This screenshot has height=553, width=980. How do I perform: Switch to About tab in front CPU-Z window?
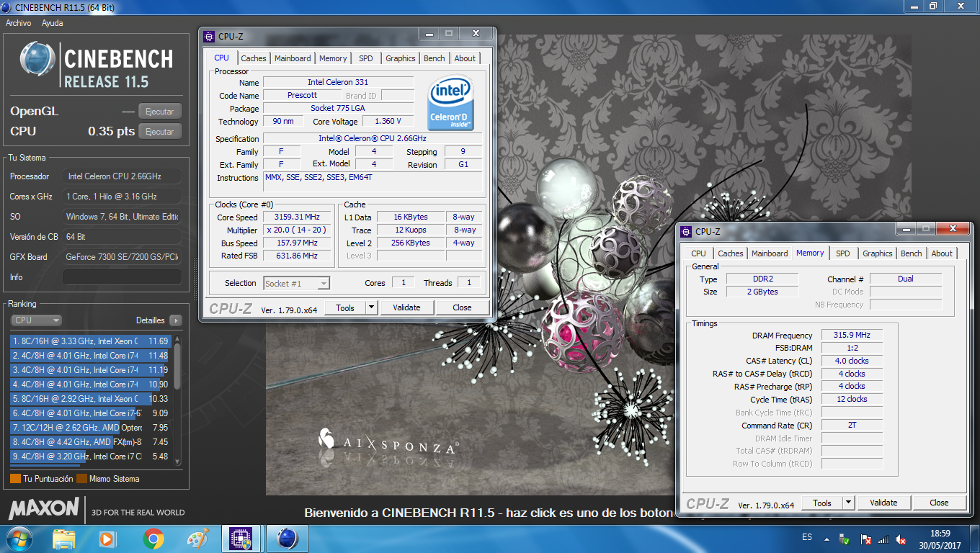[465, 58]
